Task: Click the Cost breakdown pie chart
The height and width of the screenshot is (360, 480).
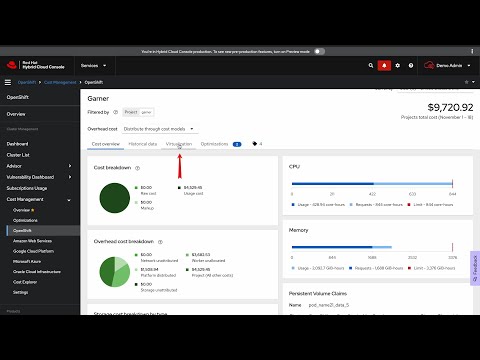Action: [115, 198]
